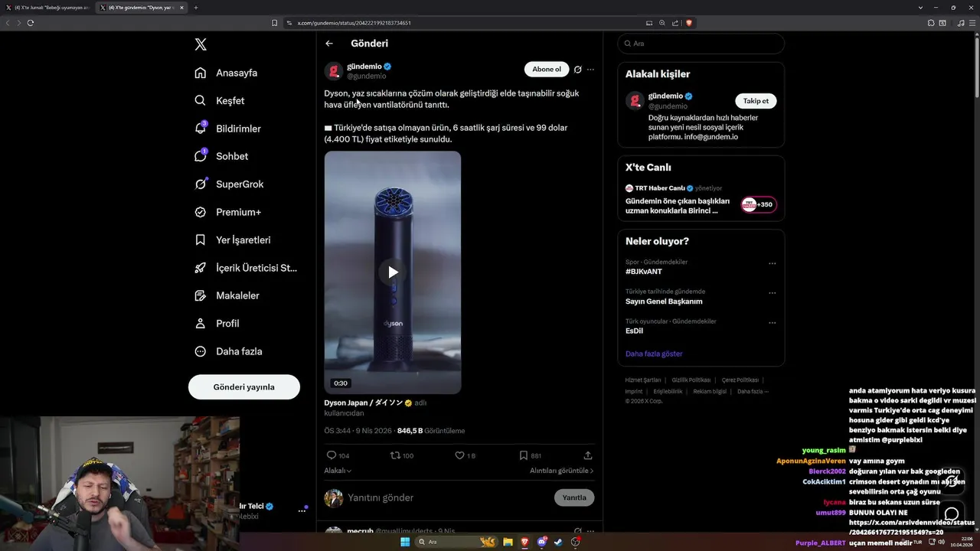The image size is (980, 551).
Task: Play the Dyson fan video
Action: pos(393,272)
